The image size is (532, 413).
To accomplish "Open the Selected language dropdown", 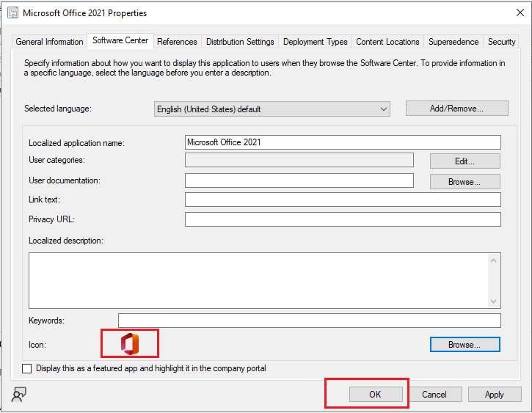I will click(x=272, y=109).
